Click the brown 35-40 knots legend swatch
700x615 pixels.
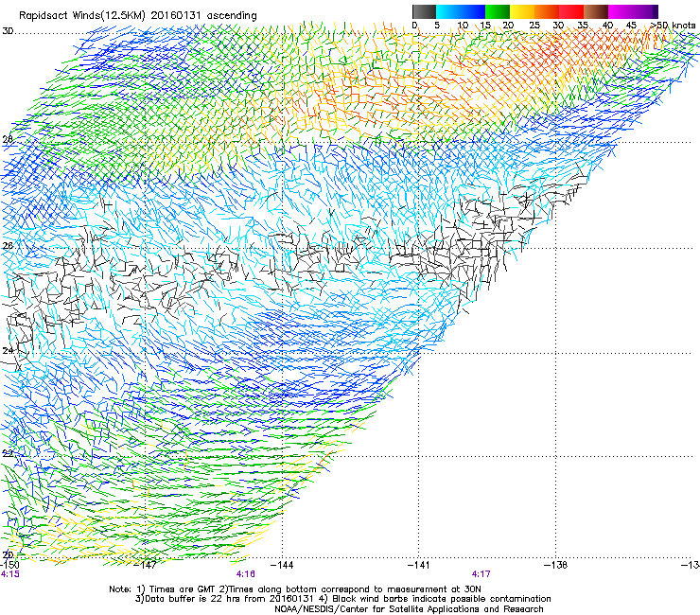click(596, 11)
